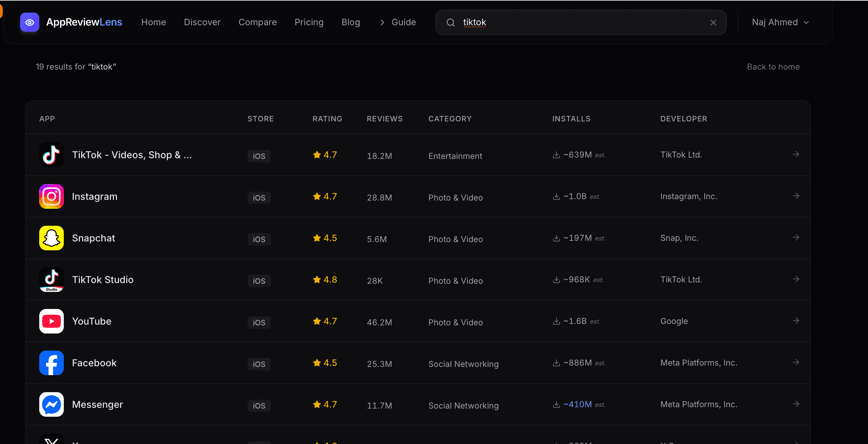Open the TikTok app icon
The height and width of the screenshot is (444, 868).
[51, 155]
